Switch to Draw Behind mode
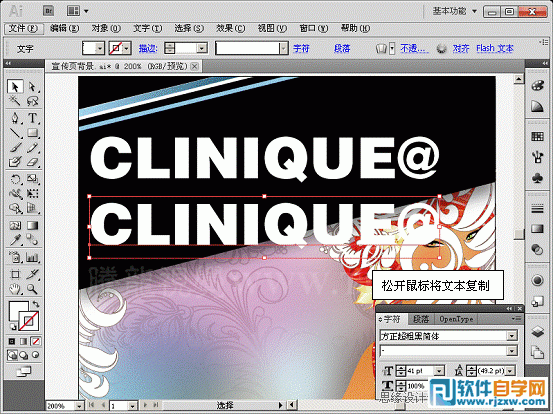 [x=24, y=355]
